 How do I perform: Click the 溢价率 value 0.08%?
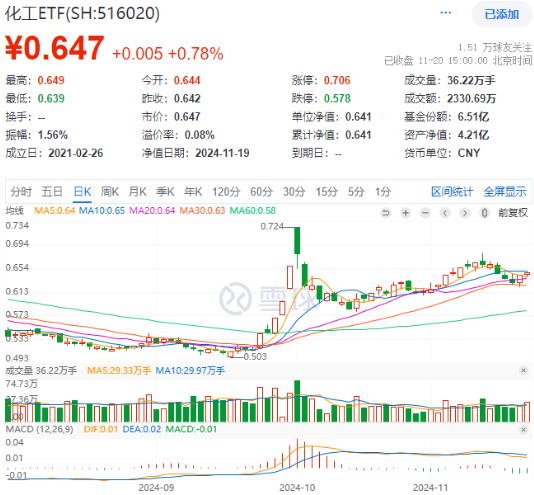coord(199,135)
